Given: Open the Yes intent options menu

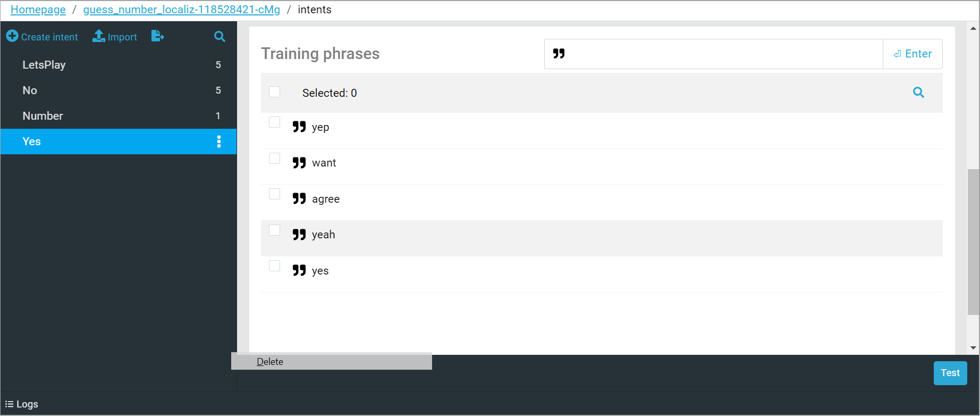Looking at the screenshot, I should click(x=219, y=142).
